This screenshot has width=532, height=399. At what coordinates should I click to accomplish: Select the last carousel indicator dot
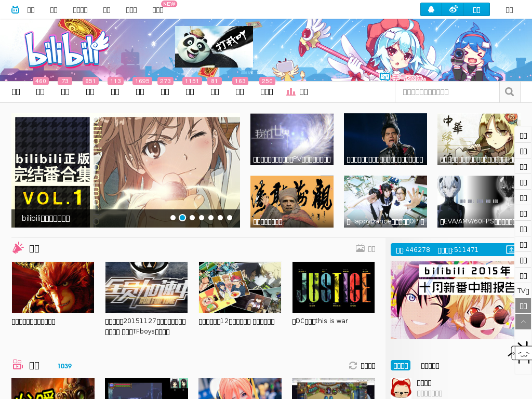pyautogui.click(x=230, y=218)
